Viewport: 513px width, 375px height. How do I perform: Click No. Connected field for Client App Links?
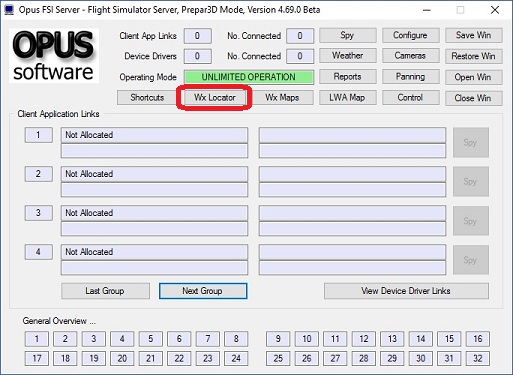[300, 36]
